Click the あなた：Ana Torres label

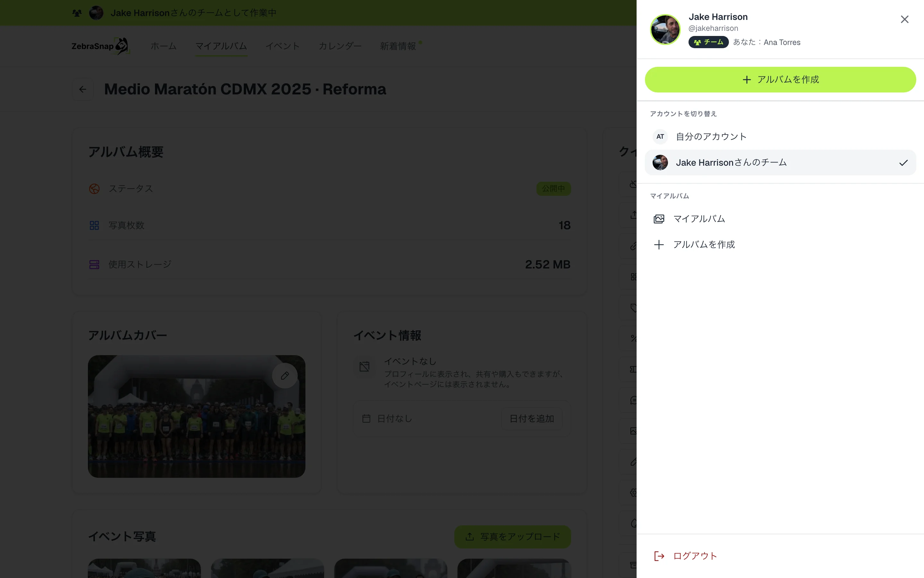pos(767,42)
